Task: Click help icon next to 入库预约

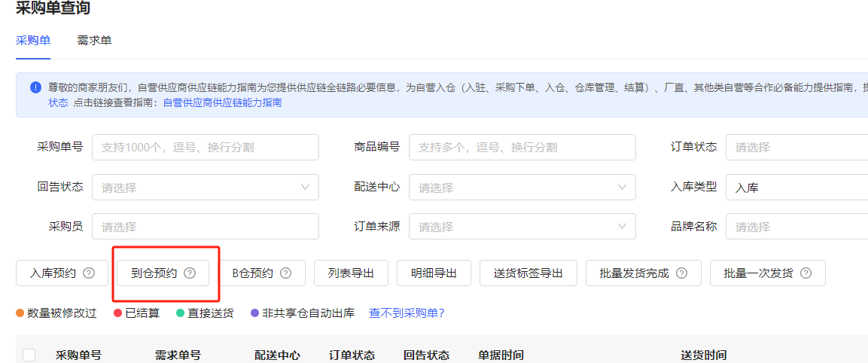Action: coord(89,273)
